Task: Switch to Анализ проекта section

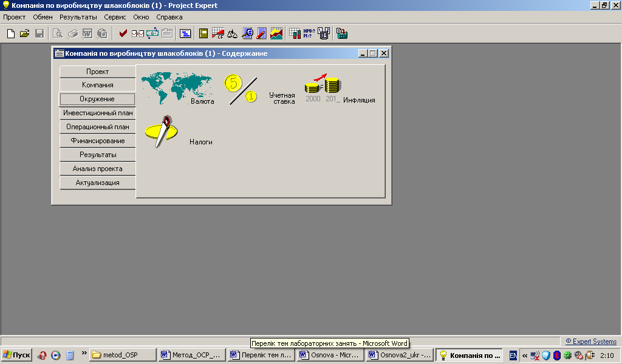Action: pos(98,169)
